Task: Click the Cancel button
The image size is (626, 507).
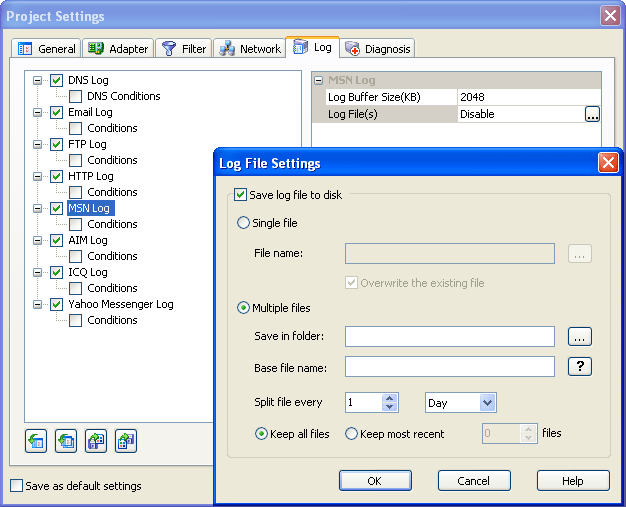Action: click(x=474, y=481)
